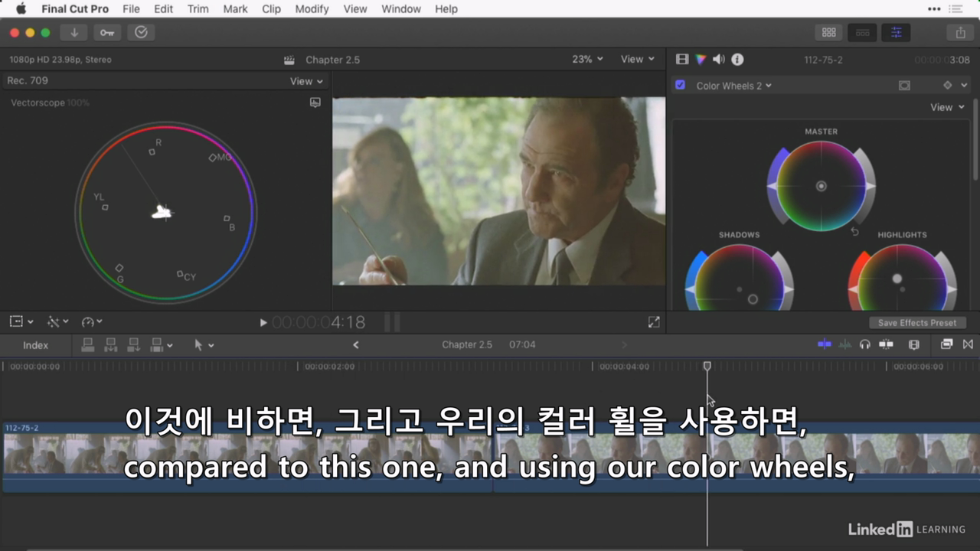Click the Rec. 709 color space label
This screenshot has width=980, height=551.
28,80
